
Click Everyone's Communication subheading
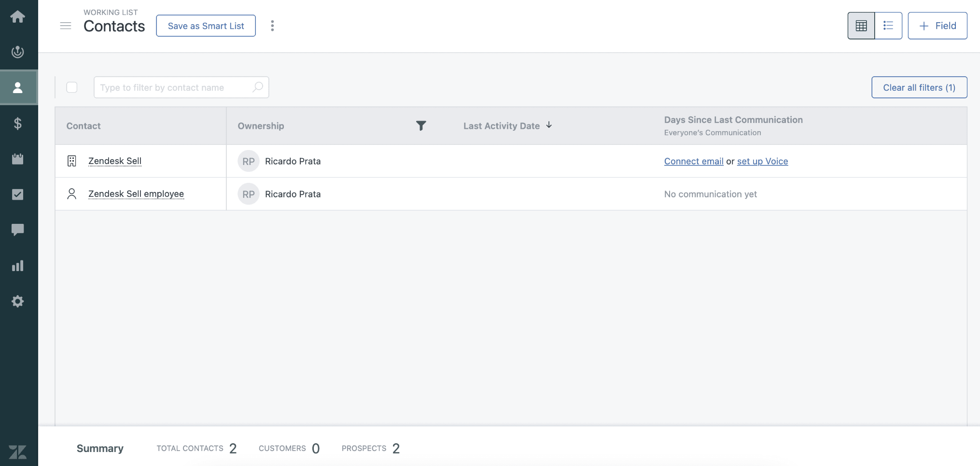(x=713, y=133)
